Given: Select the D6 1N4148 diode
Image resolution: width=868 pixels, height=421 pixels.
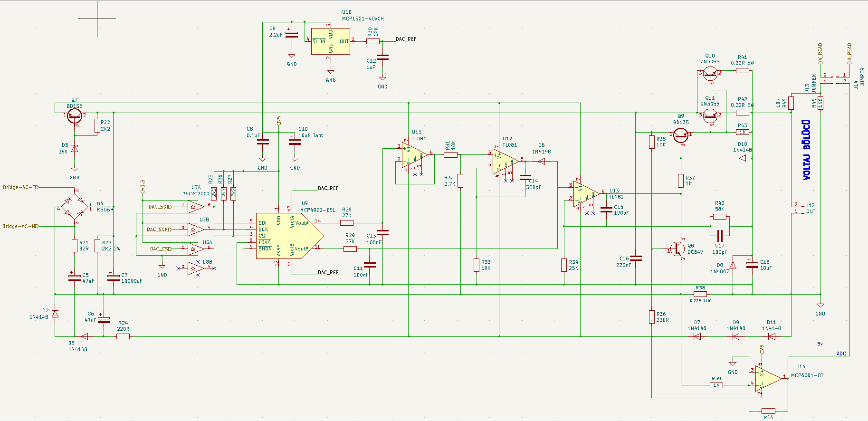Looking at the screenshot, I should point(541,162).
